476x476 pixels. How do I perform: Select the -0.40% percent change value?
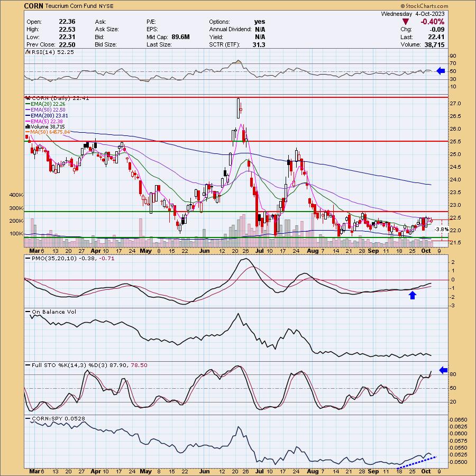[x=432, y=22]
